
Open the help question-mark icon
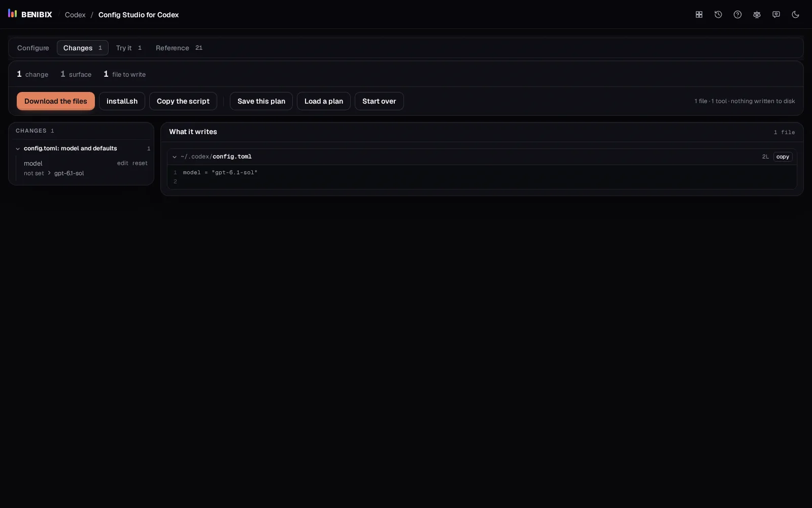pyautogui.click(x=737, y=15)
